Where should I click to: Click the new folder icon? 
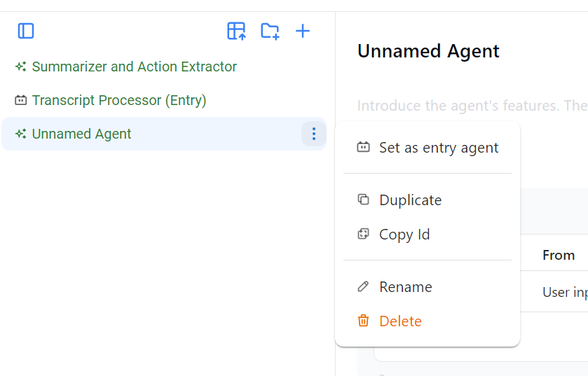pos(270,31)
